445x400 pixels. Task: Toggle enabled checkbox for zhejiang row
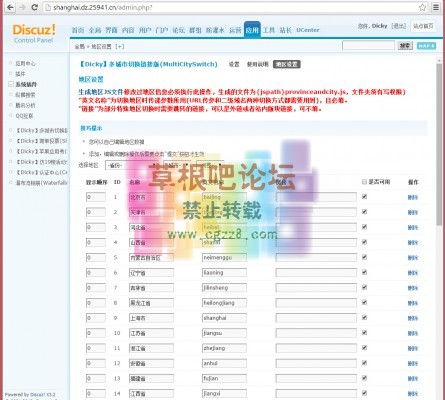click(x=364, y=348)
